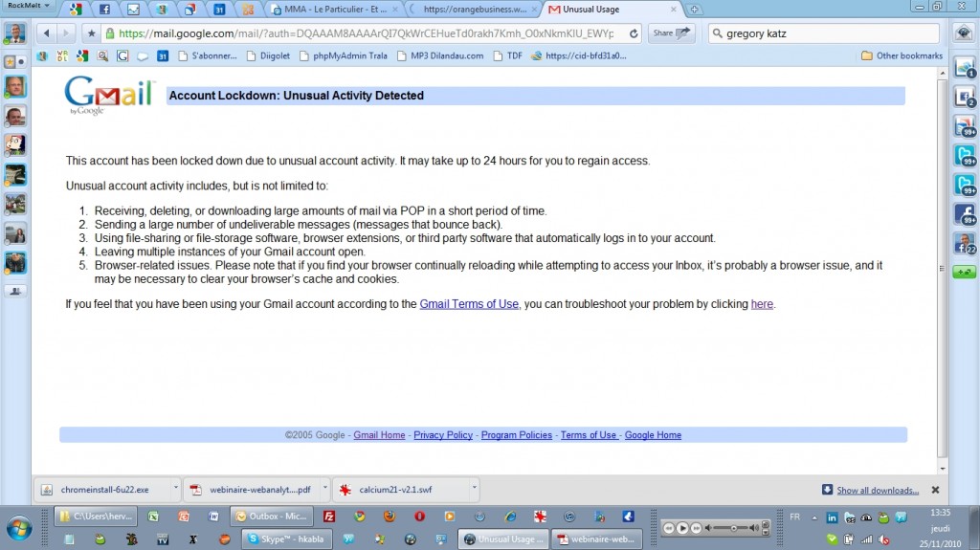Open the Program Policies footer link
The image size is (980, 550).
pos(517,435)
